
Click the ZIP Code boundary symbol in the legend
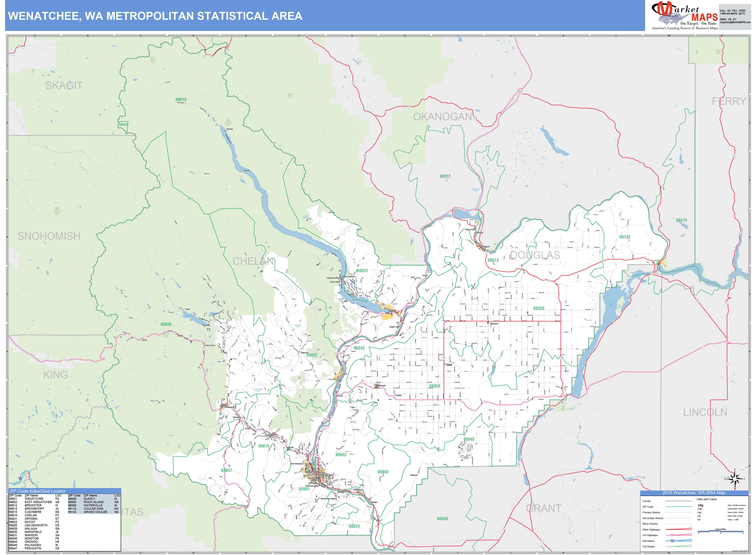click(679, 507)
